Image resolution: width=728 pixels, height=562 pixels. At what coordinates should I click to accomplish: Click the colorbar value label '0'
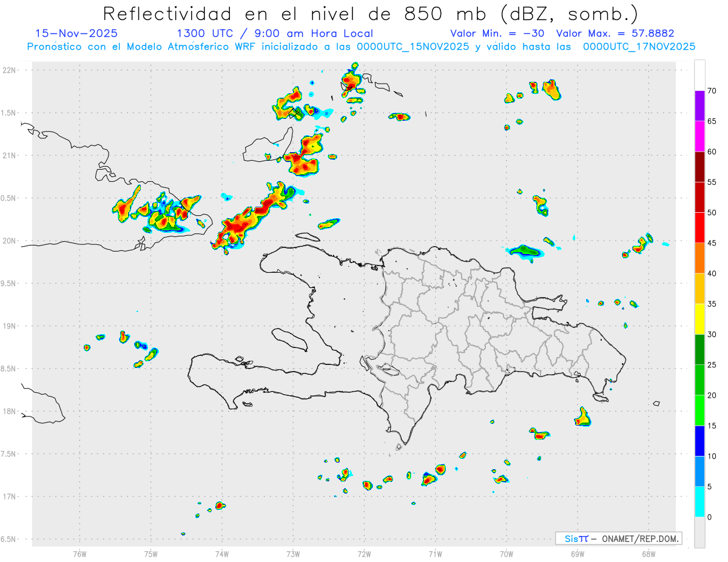[x=710, y=517]
